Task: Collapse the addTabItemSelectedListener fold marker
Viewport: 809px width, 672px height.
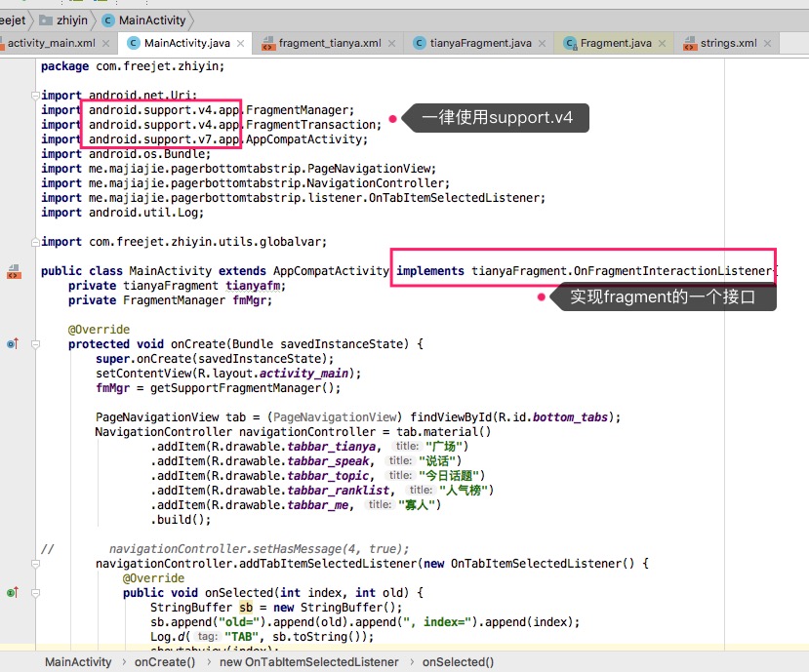Action: (x=35, y=564)
